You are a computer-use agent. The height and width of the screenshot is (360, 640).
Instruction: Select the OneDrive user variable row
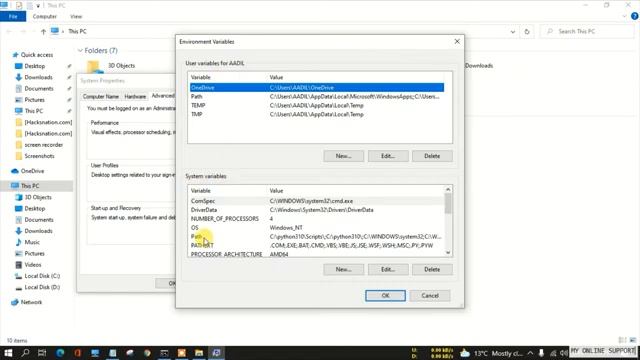click(x=317, y=87)
